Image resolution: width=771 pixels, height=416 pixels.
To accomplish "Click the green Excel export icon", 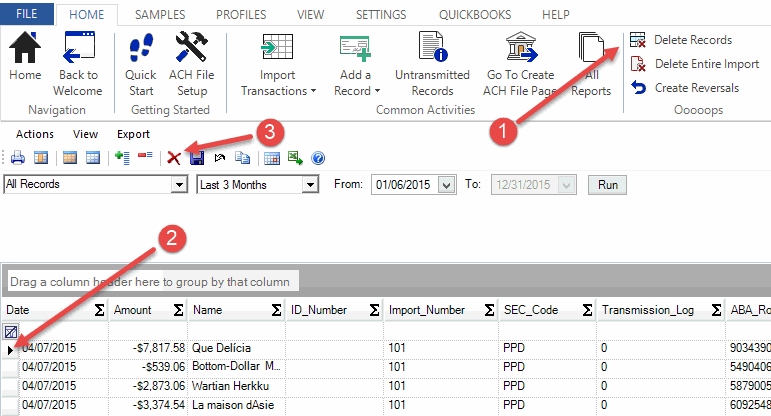I will (x=295, y=158).
